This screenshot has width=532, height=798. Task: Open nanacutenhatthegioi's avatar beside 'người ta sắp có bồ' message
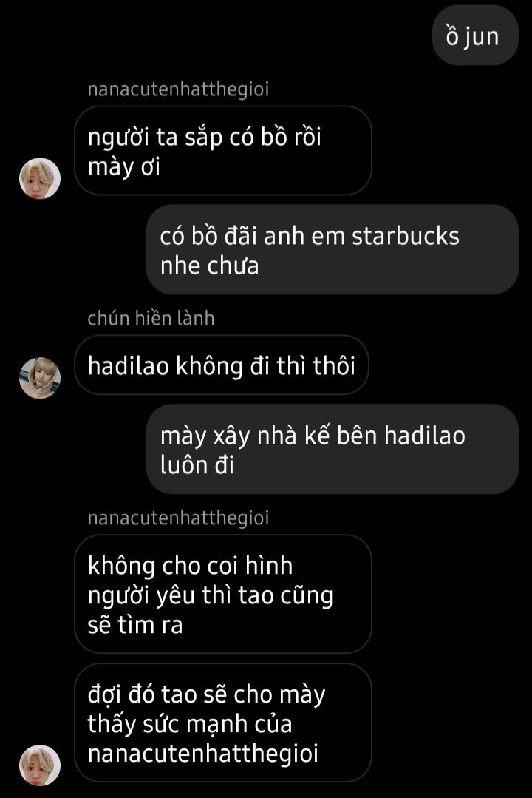40,178
